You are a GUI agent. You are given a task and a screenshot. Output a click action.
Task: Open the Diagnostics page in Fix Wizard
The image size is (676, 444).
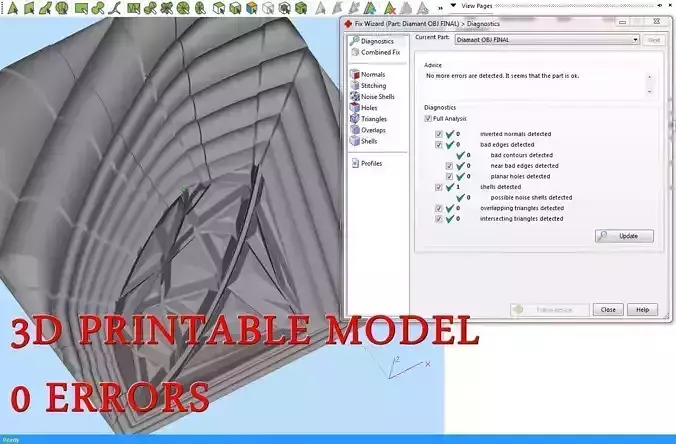pos(377,41)
